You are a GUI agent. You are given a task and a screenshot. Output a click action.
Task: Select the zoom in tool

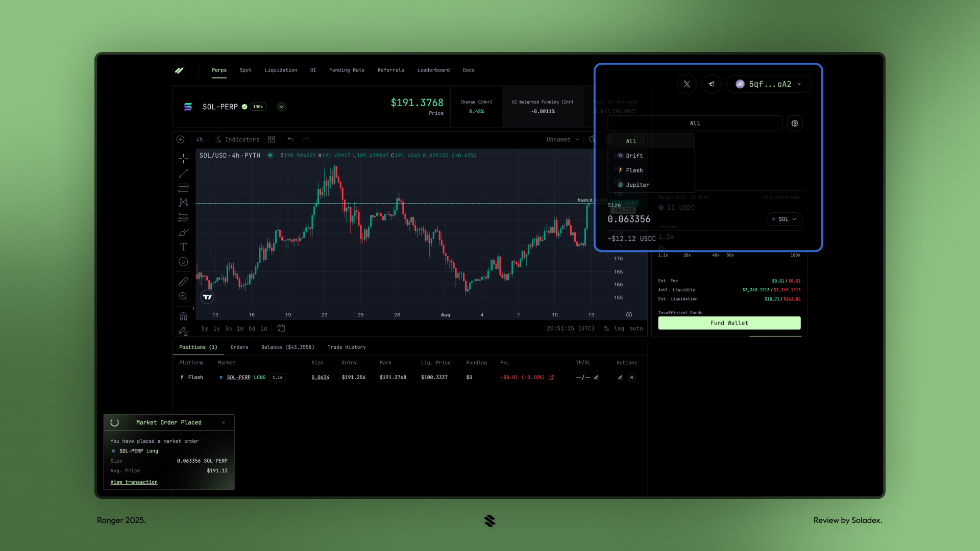[183, 296]
